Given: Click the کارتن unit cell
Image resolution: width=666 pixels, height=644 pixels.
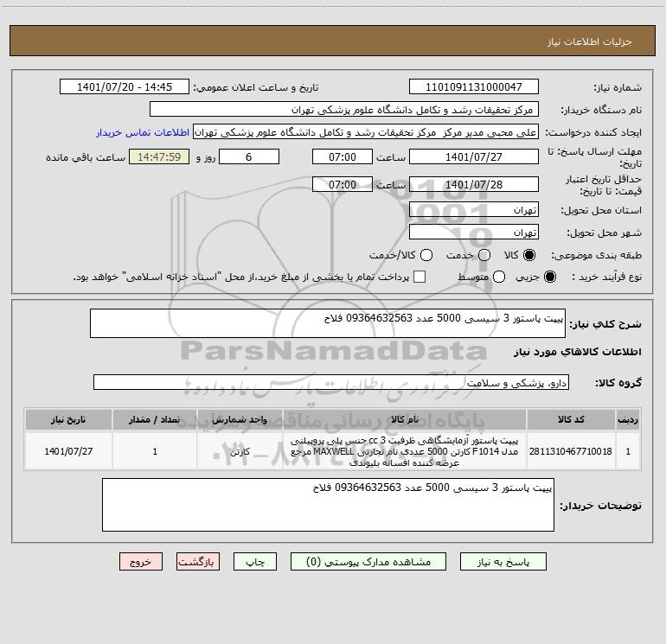Looking at the screenshot, I should [x=240, y=451].
